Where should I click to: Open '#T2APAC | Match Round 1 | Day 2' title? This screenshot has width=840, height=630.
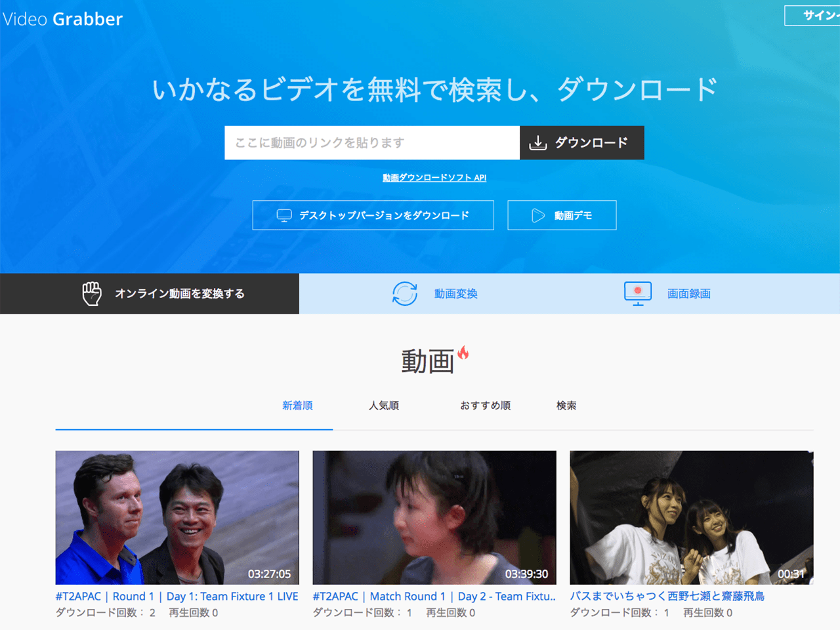click(x=434, y=597)
